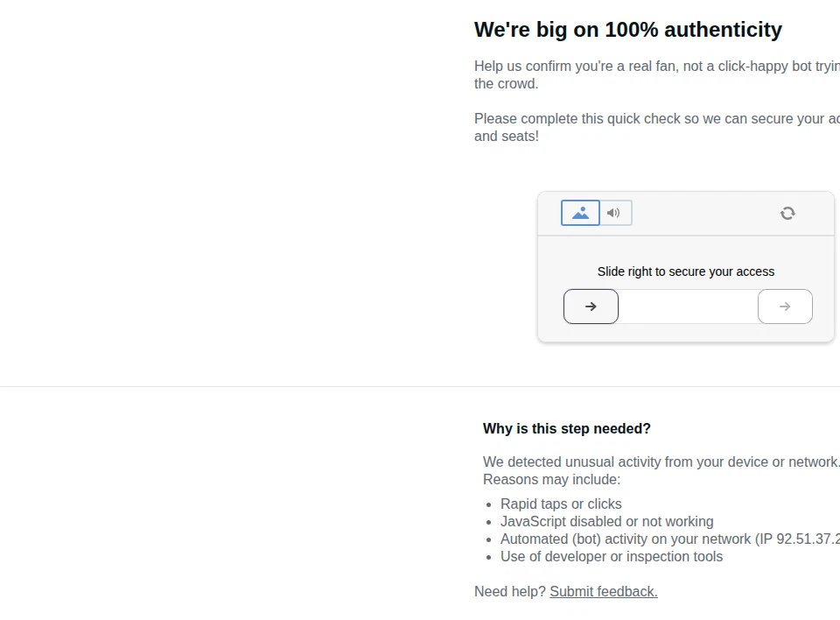Click the 'Help us confirm you're a real fan' paragraph
The width and height of the screenshot is (840, 620).
tap(657, 74)
